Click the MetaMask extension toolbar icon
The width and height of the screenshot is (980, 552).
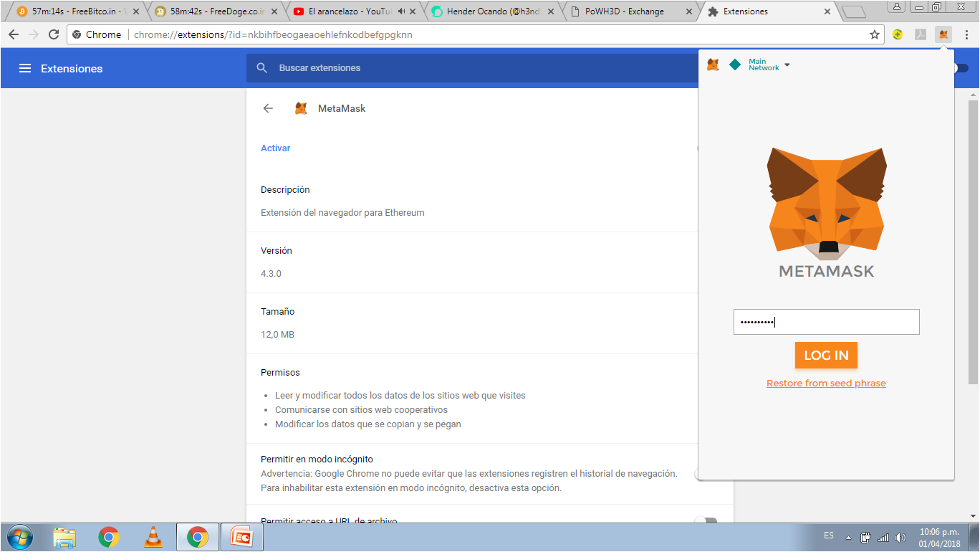coord(943,34)
